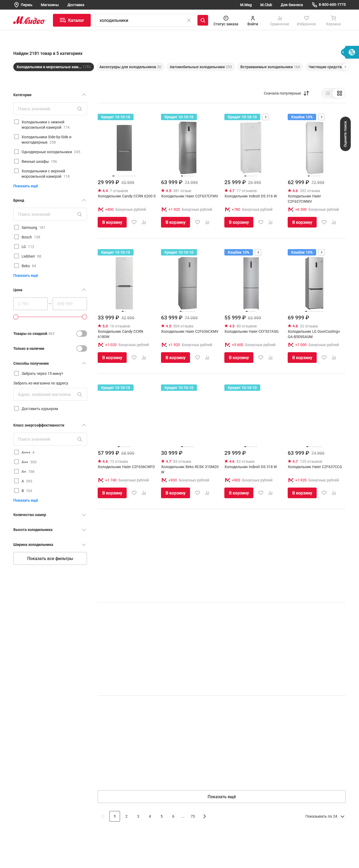This screenshot has width=359, height=868.
Task: Click the M.Видео logo
Action: click(28, 20)
